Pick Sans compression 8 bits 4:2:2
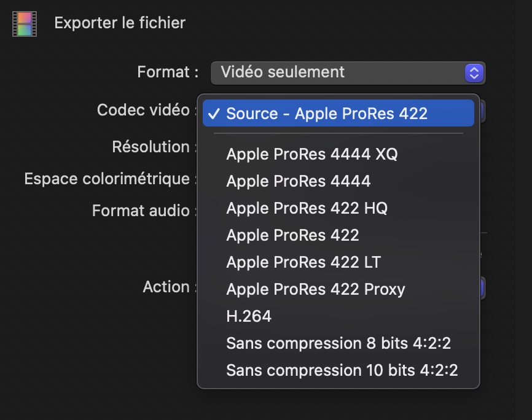The height and width of the screenshot is (420, 532). pos(338,343)
